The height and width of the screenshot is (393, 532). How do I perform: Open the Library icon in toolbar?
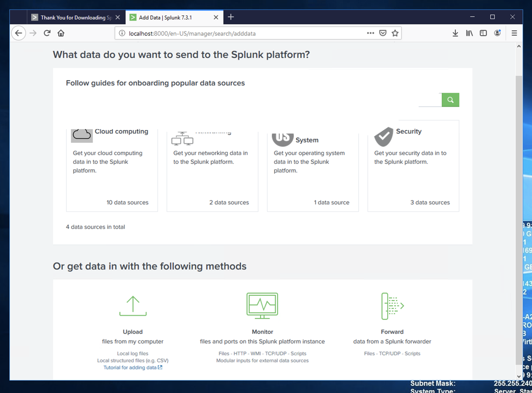(x=469, y=33)
